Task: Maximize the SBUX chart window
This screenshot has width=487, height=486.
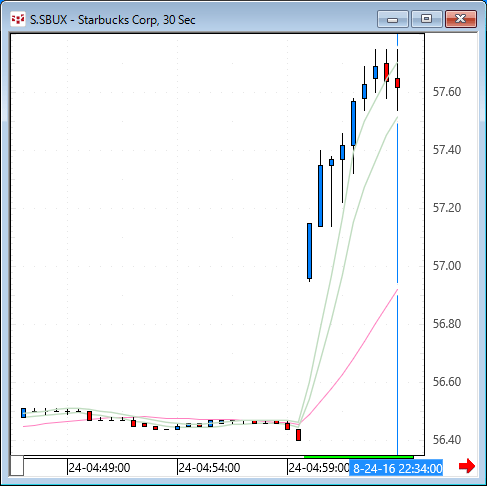Action: (427, 19)
